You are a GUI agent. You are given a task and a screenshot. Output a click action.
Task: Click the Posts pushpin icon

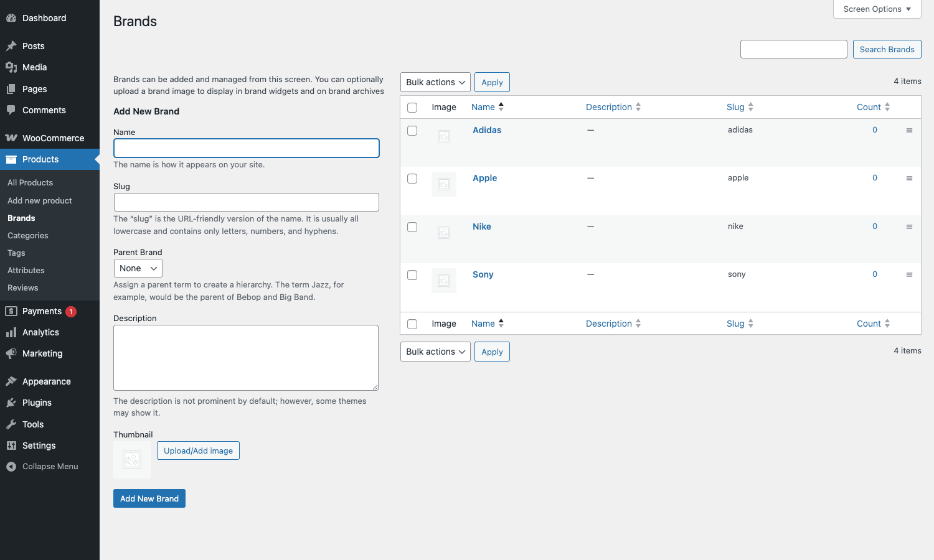[11, 46]
